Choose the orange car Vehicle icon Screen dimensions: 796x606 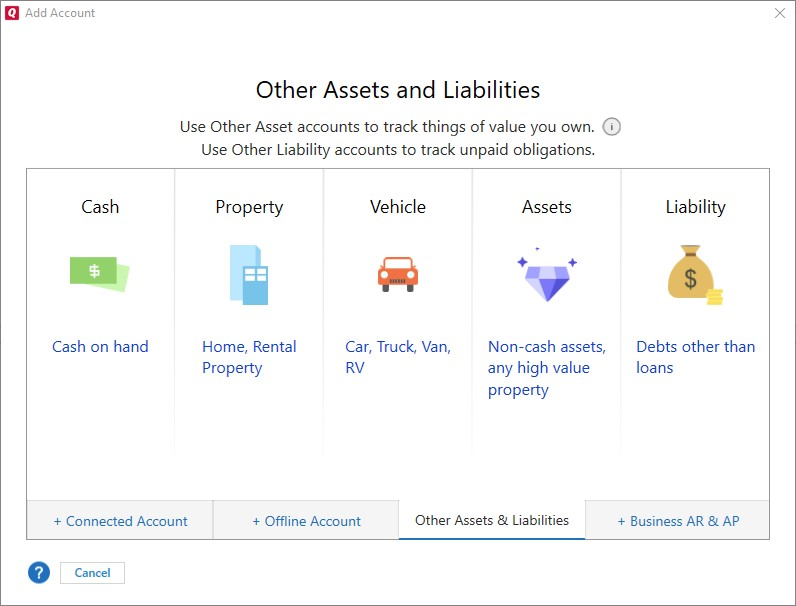[397, 274]
